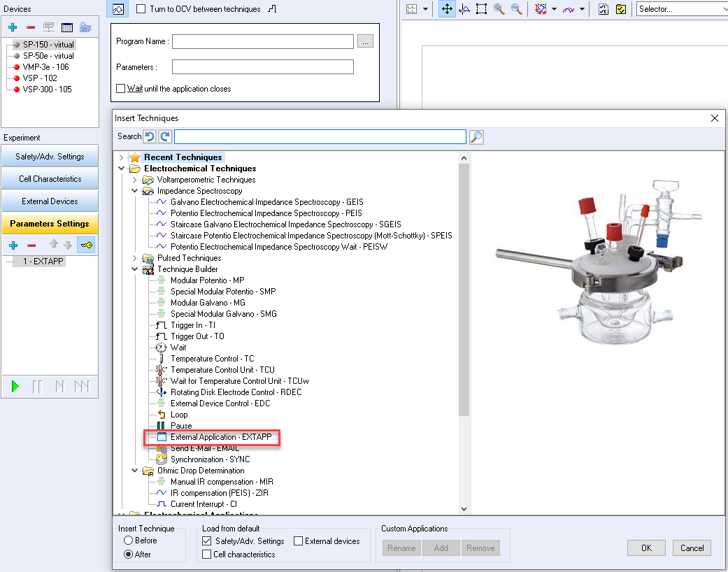The width and height of the screenshot is (728, 572).
Task: Click the calendar grid icon in Devices toolbar
Action: (67, 27)
